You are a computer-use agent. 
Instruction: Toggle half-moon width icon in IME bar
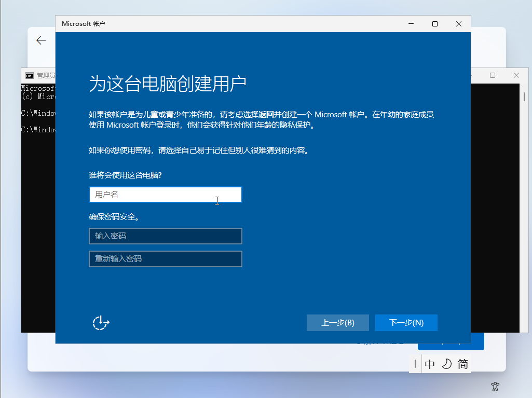(446, 364)
